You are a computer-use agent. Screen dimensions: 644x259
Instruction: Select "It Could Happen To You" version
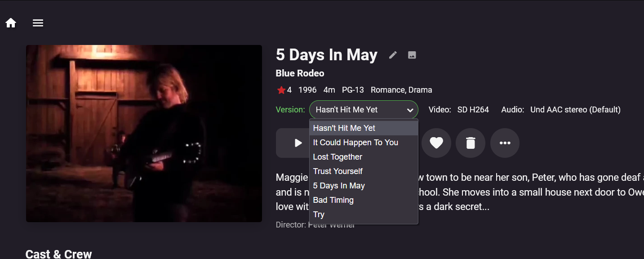coord(355,143)
